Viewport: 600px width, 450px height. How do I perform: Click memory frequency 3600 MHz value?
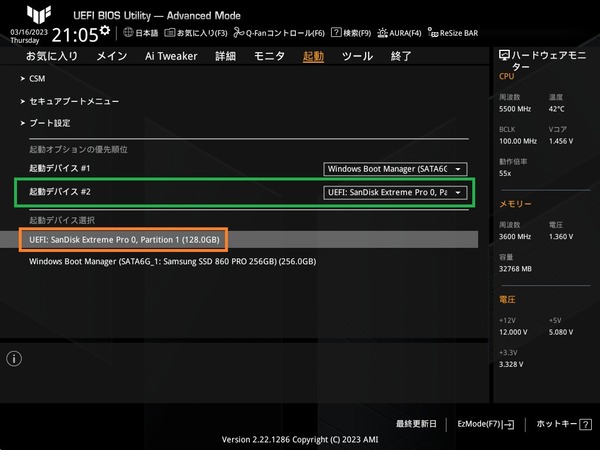515,237
